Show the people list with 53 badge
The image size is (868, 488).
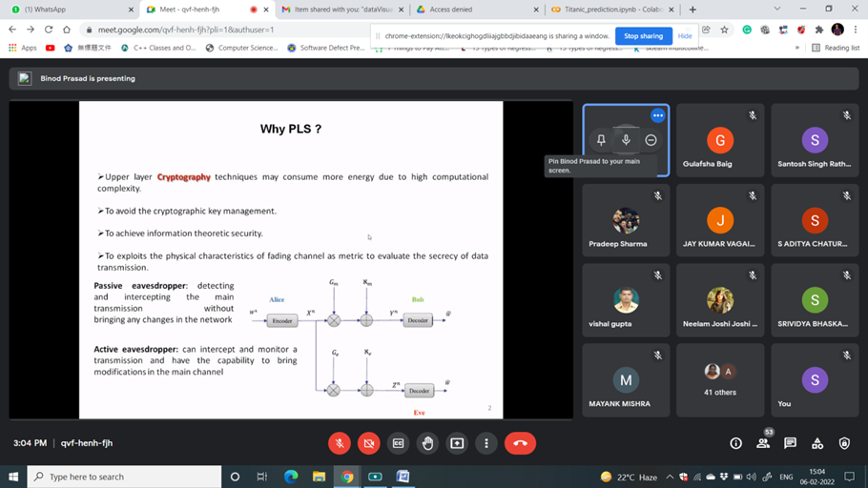pyautogui.click(x=763, y=443)
